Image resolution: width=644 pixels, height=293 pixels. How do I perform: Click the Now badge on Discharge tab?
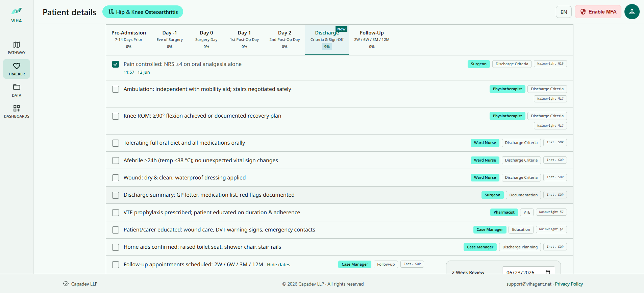pyautogui.click(x=341, y=29)
